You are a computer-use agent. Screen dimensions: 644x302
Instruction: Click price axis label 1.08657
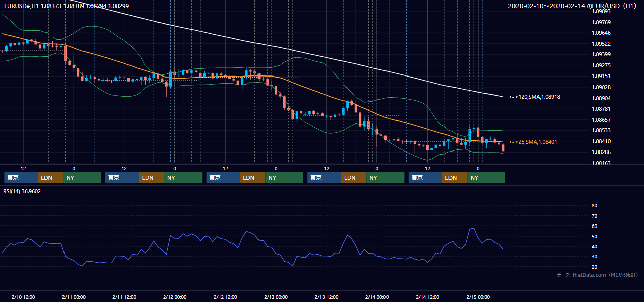[601, 120]
